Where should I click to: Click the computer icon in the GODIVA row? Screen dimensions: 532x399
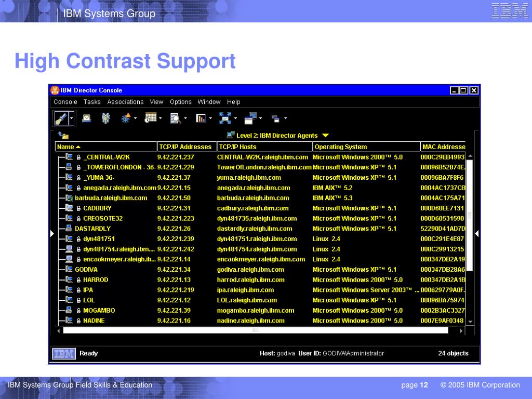tap(69, 270)
